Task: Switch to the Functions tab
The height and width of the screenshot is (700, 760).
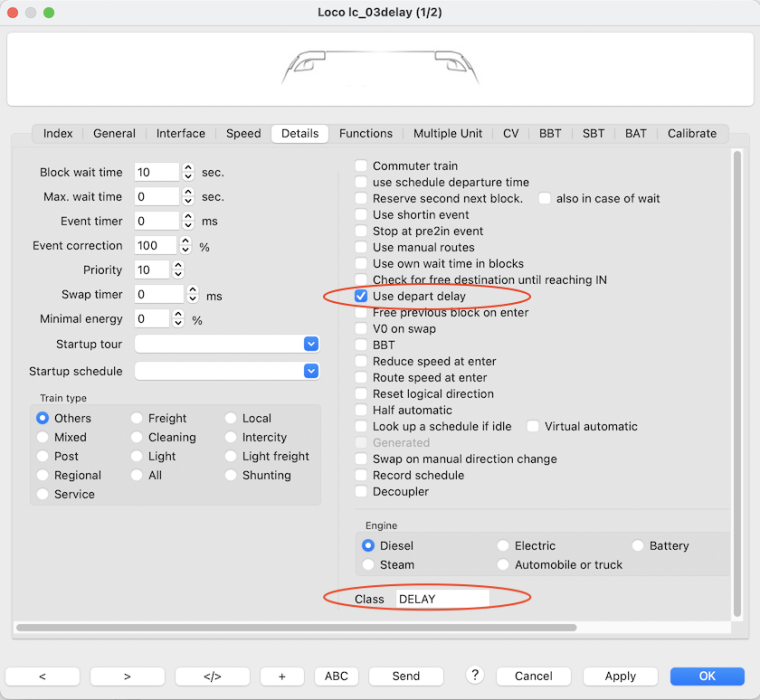Action: [x=365, y=133]
